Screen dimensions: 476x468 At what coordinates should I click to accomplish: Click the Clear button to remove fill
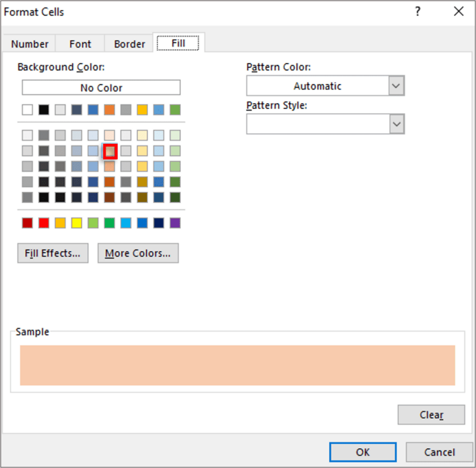pyautogui.click(x=431, y=415)
